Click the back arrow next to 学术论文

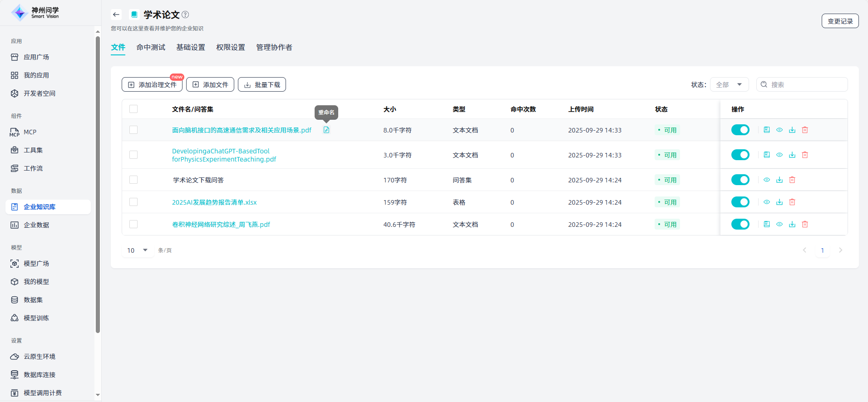tap(116, 15)
